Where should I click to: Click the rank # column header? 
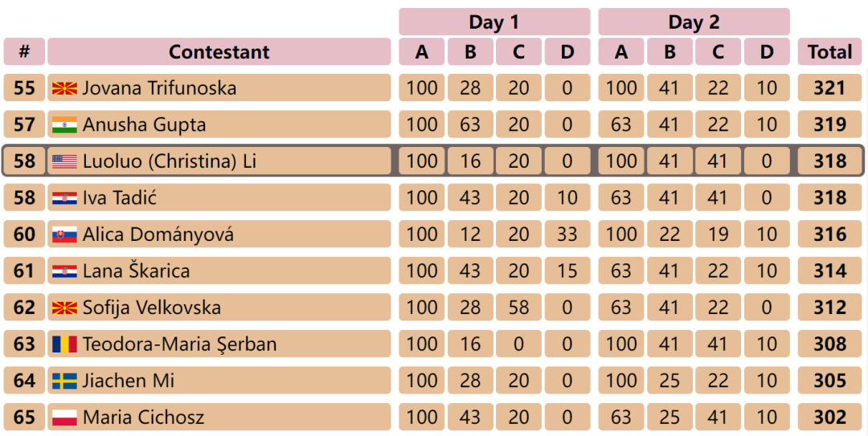(24, 52)
